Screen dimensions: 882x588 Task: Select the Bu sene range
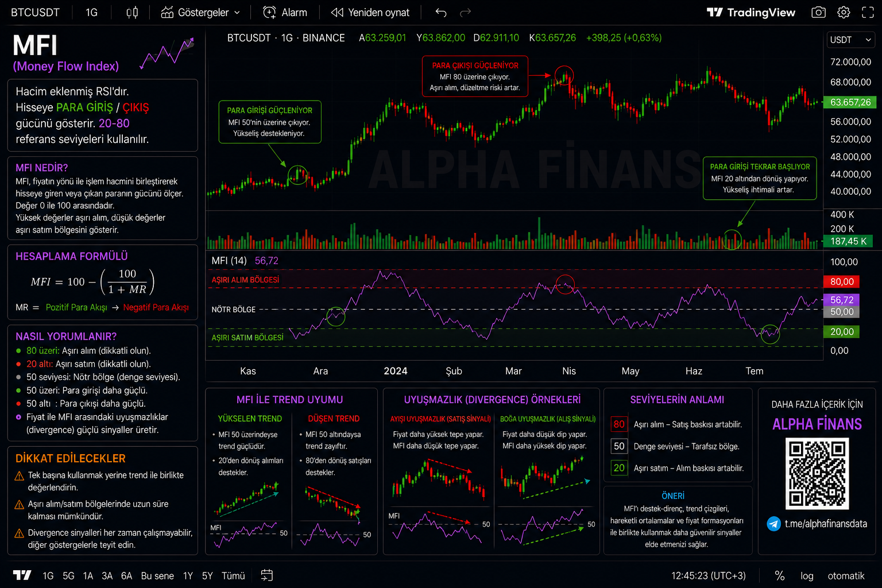point(157,576)
